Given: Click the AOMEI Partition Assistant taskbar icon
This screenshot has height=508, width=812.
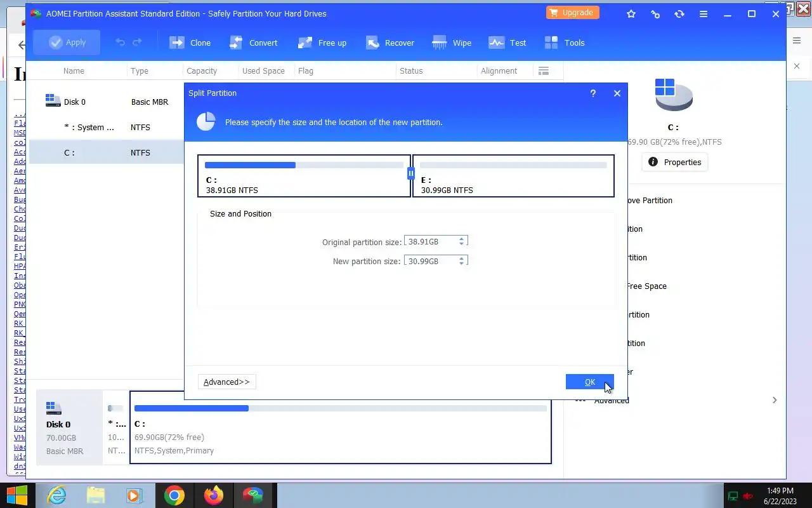Looking at the screenshot, I should tap(253, 495).
